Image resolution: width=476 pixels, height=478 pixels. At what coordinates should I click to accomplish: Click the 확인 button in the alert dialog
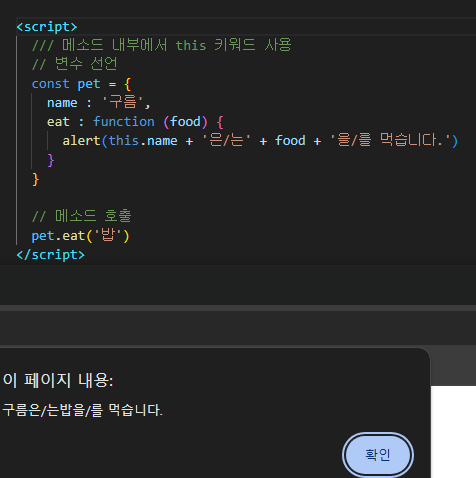tap(378, 455)
